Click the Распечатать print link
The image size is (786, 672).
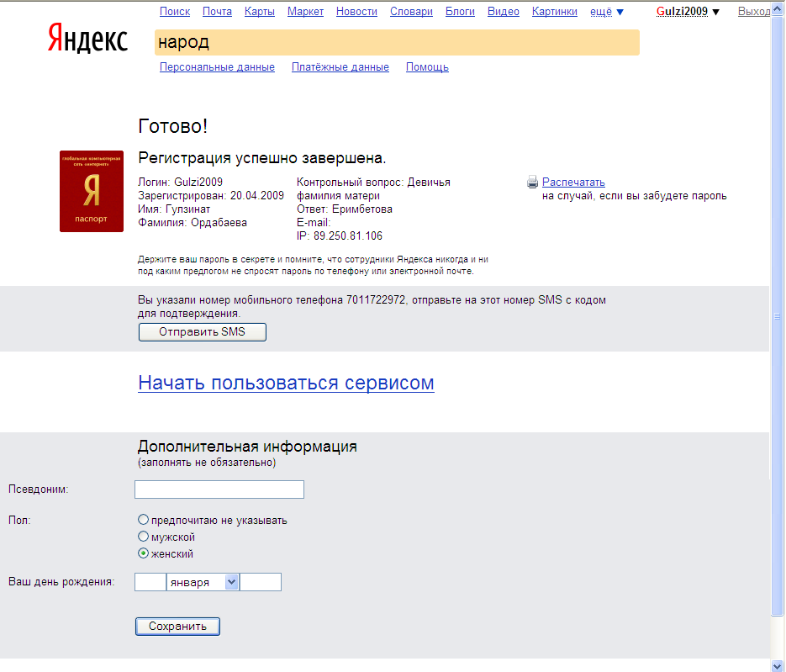pyautogui.click(x=573, y=182)
